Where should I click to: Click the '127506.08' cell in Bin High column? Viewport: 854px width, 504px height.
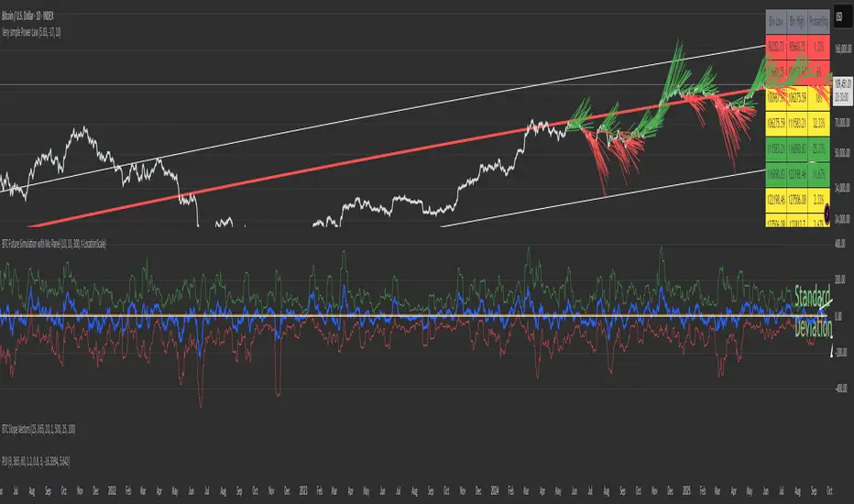[797, 200]
